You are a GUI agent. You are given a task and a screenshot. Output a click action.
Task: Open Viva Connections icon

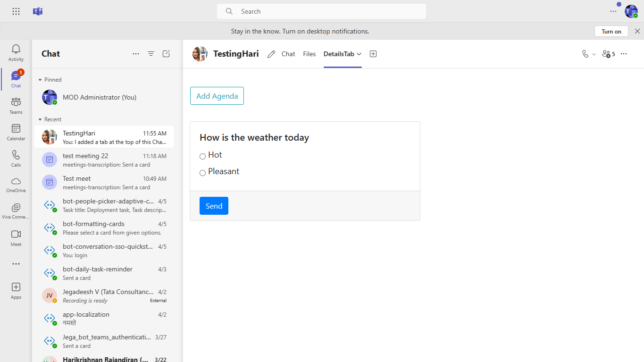pos(16,211)
